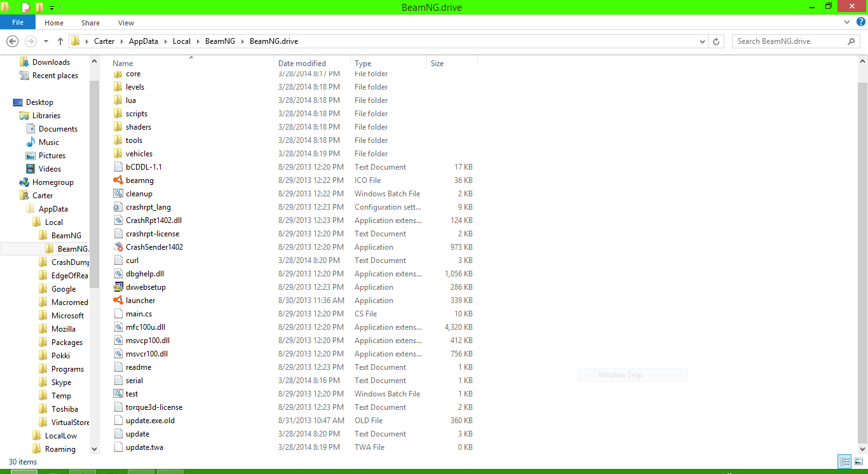The image size is (868, 474).
Task: Open Explorer Help question mark
Action: 861,22
